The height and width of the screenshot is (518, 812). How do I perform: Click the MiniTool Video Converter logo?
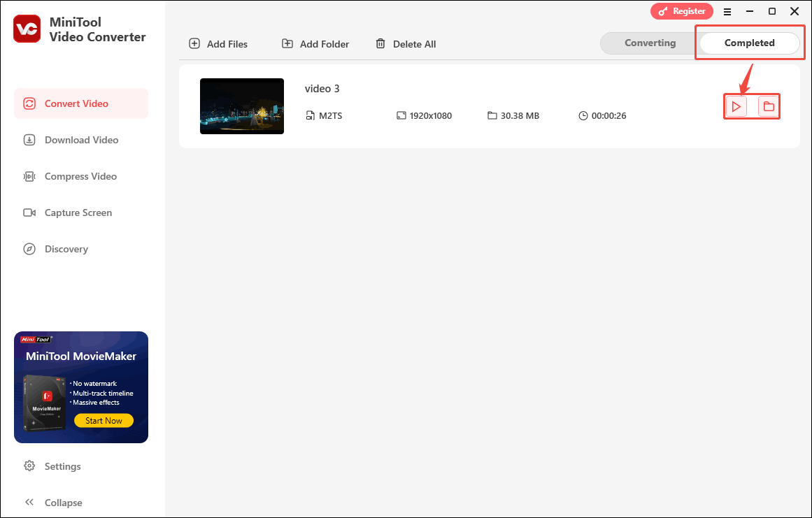(27, 29)
